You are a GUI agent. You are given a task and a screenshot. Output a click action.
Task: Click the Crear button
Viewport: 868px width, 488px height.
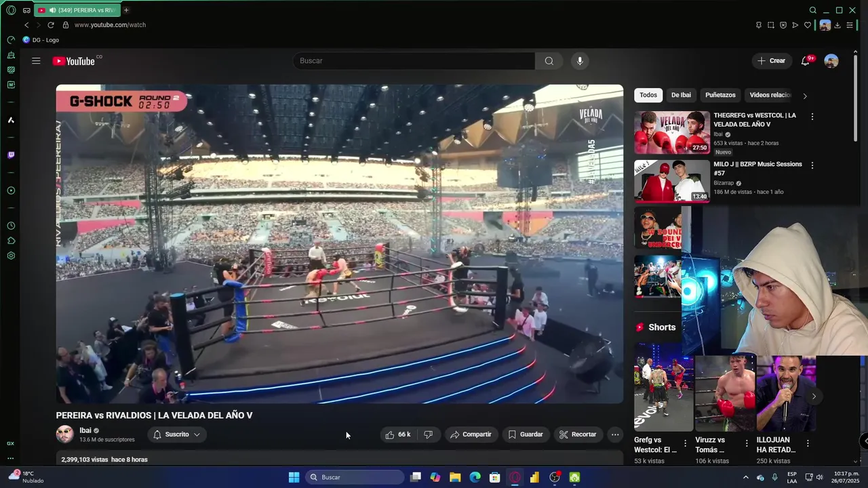tap(772, 61)
